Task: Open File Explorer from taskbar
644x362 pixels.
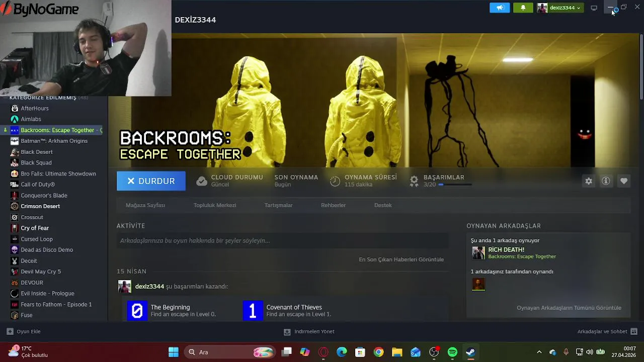Action: click(397, 352)
